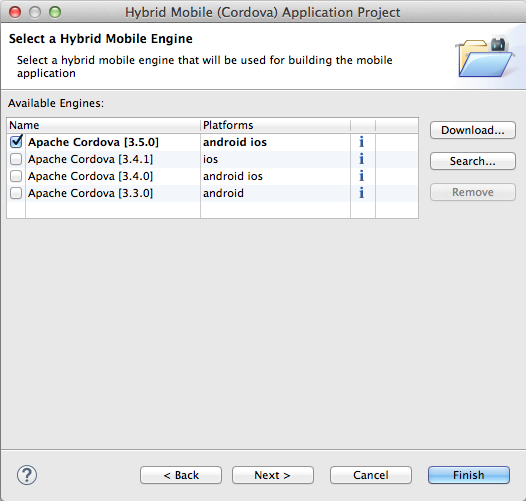Image resolution: width=526 pixels, height=501 pixels.
Task: Close the dialog with the red button
Action: [15, 12]
